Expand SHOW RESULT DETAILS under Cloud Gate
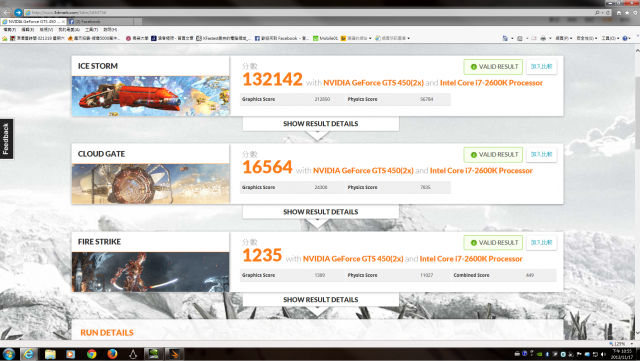 [x=321, y=212]
